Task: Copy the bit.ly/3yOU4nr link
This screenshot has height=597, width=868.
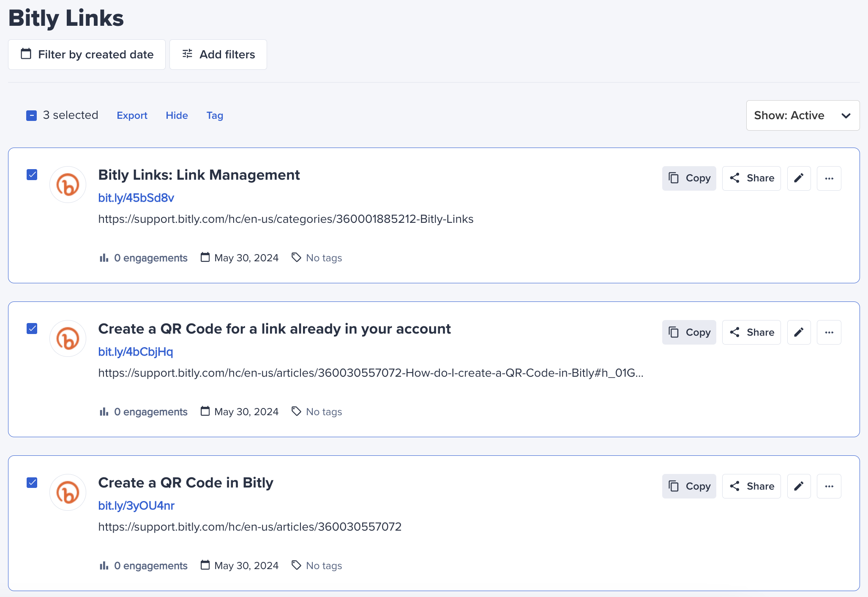Action: click(x=689, y=486)
